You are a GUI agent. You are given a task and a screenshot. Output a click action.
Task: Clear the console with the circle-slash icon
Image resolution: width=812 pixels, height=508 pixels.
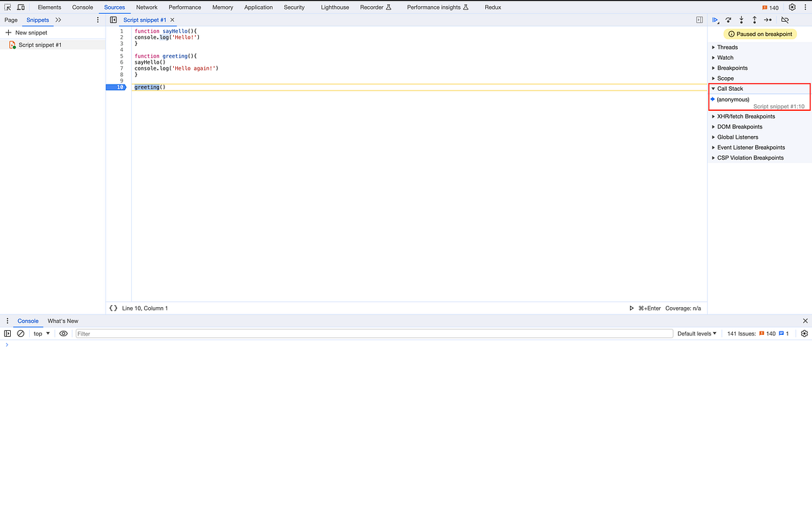(20, 333)
